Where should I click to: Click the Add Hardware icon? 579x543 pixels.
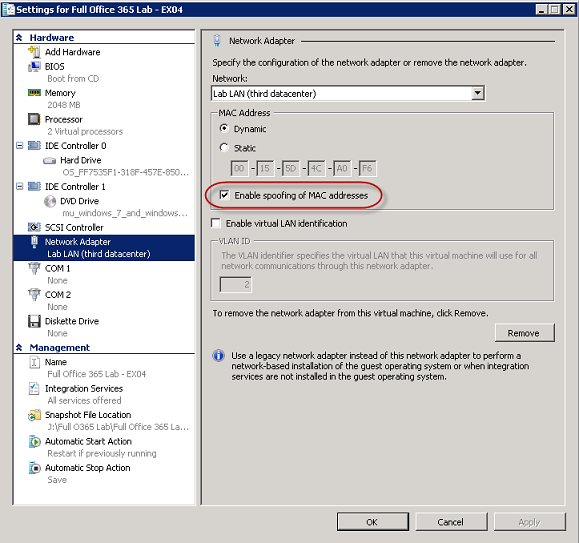point(34,52)
